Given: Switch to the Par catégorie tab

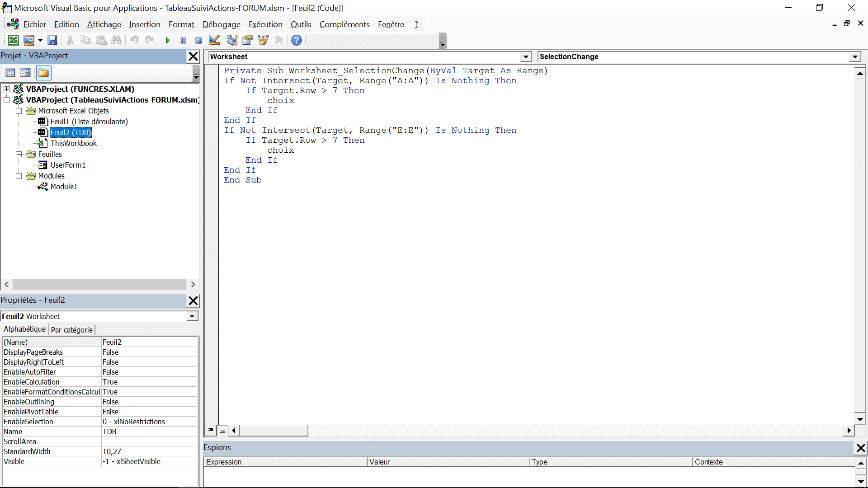Looking at the screenshot, I should pyautogui.click(x=72, y=330).
